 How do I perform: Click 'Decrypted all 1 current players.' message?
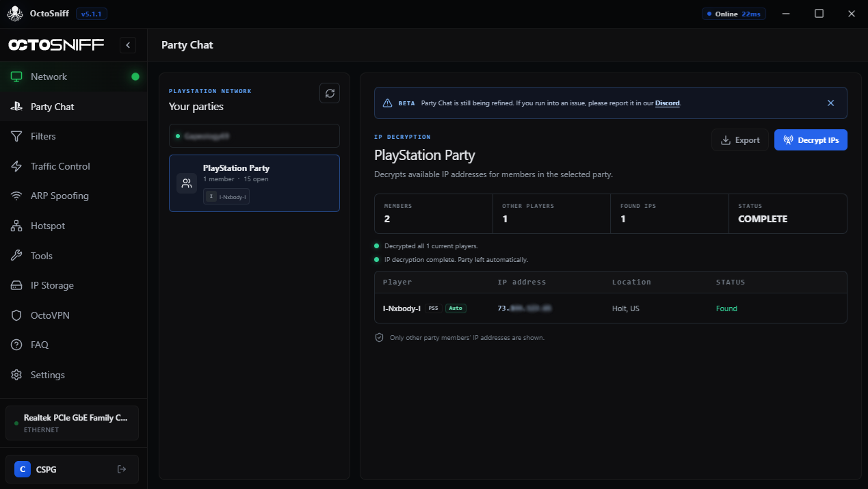point(431,246)
